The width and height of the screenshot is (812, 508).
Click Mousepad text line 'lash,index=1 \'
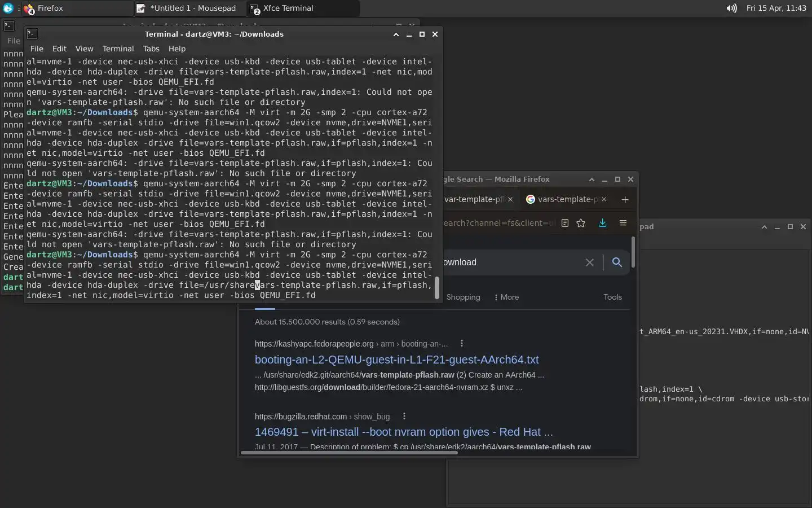click(671, 389)
